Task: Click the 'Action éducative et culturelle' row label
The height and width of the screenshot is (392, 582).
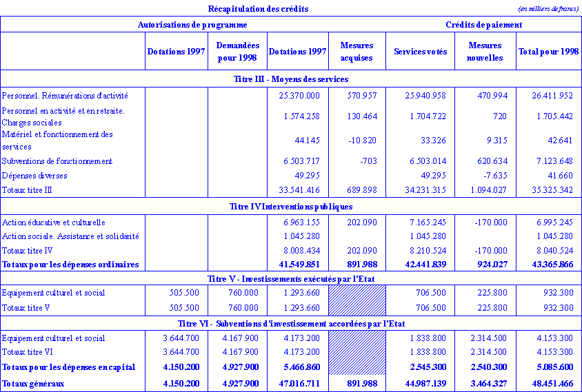Action: point(54,223)
